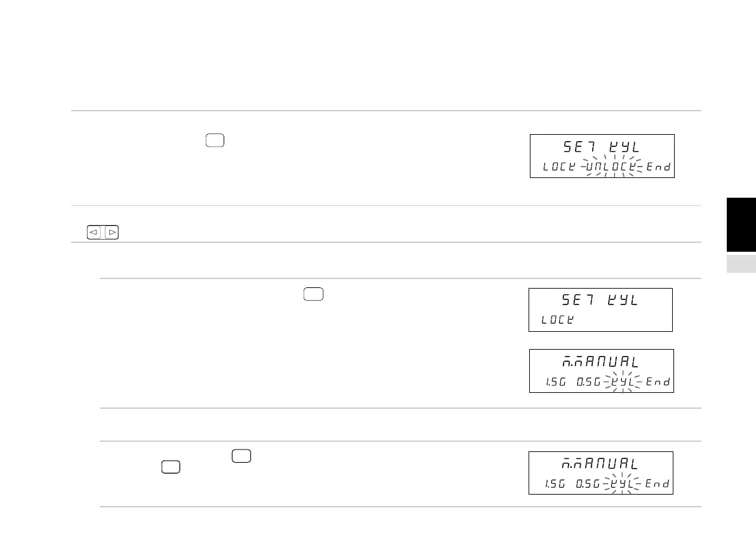Select the black tab on right edge
The height and width of the screenshot is (534, 756).
coord(741,225)
